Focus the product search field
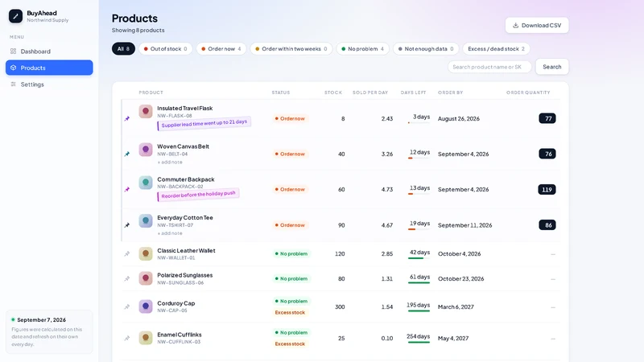Image resolution: width=644 pixels, height=362 pixels. click(x=489, y=67)
